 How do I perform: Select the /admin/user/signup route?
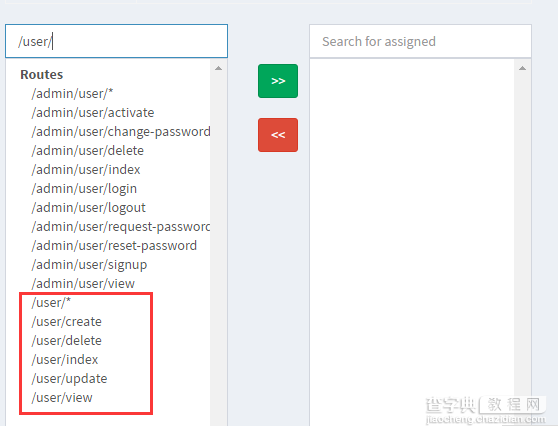tap(89, 264)
